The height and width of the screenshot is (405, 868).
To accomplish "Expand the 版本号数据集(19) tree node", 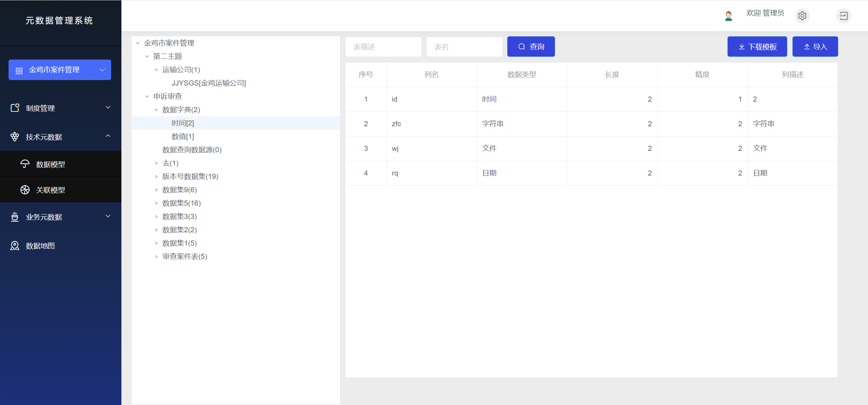I will click(156, 177).
